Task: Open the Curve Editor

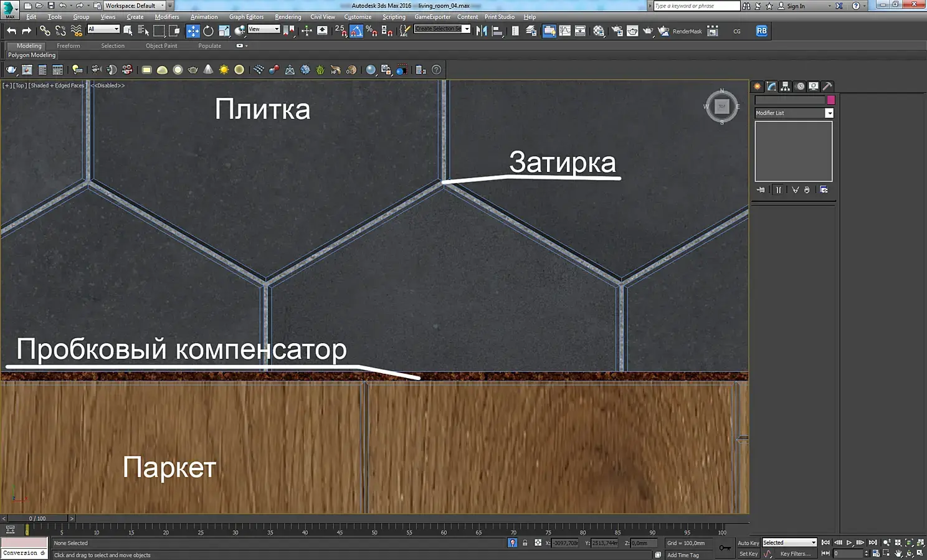Action: (565, 31)
